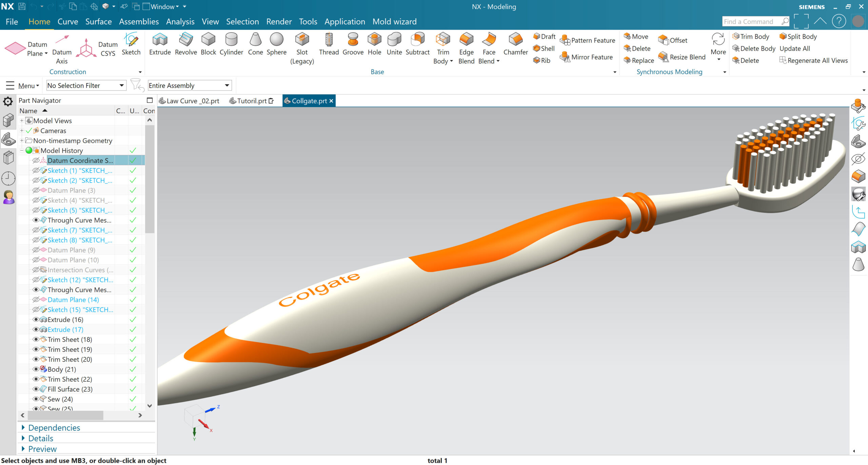
Task: Click the Find a Command search field
Action: [x=751, y=22]
